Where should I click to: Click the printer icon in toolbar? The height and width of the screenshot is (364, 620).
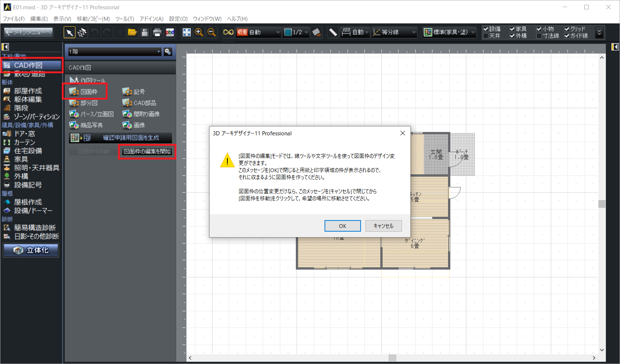pos(157,33)
